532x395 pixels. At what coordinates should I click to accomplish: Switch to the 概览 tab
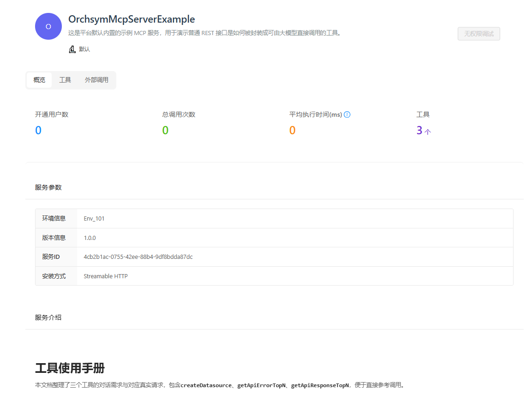[x=39, y=80]
